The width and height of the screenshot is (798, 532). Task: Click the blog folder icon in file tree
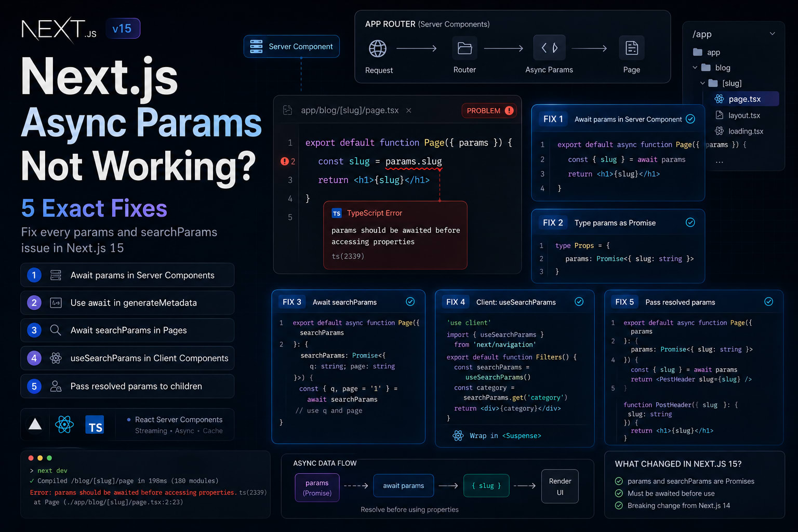(x=706, y=68)
